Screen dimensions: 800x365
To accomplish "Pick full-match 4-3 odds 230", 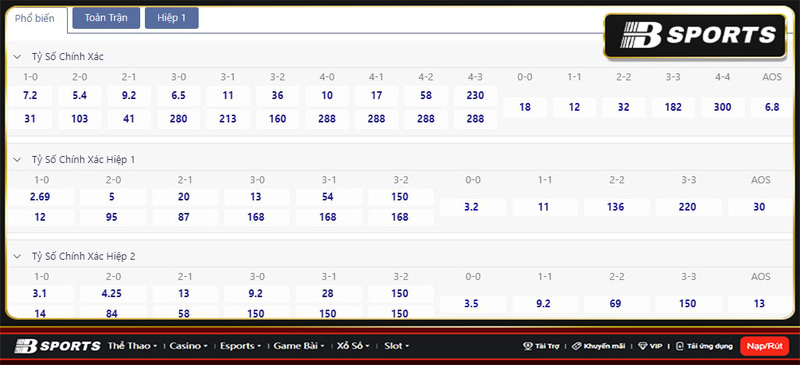I will coord(475,95).
